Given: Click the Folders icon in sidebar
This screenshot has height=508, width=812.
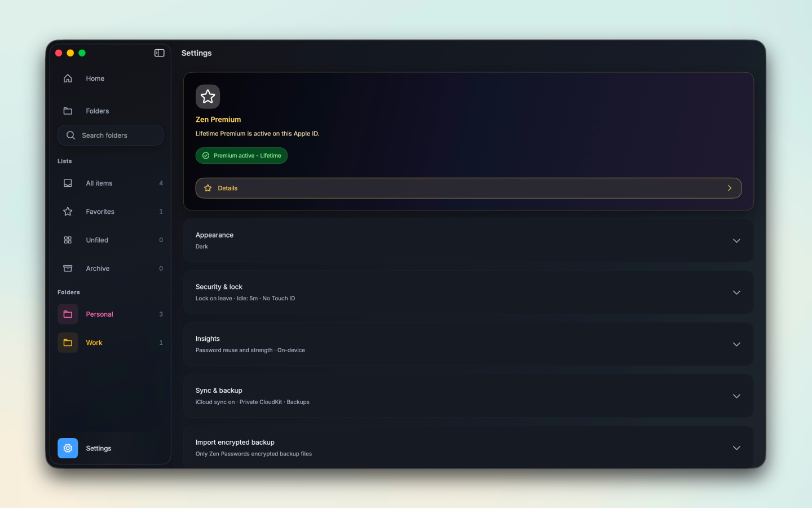Looking at the screenshot, I should 68,111.
